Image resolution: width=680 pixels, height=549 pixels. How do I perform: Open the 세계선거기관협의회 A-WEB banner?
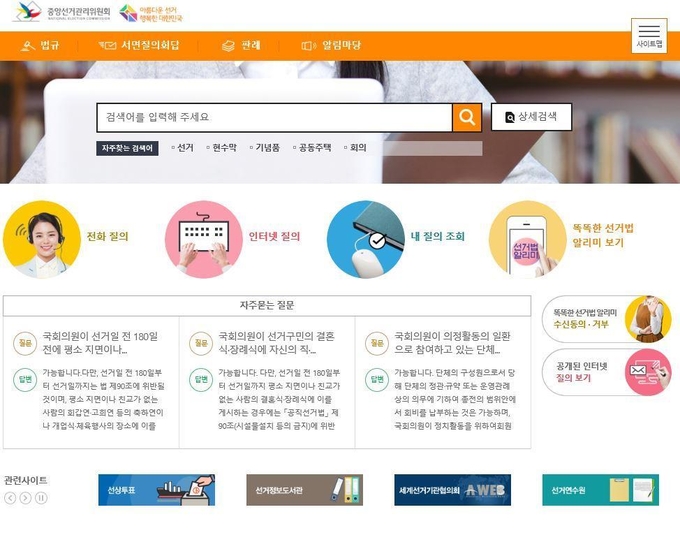pos(452,490)
